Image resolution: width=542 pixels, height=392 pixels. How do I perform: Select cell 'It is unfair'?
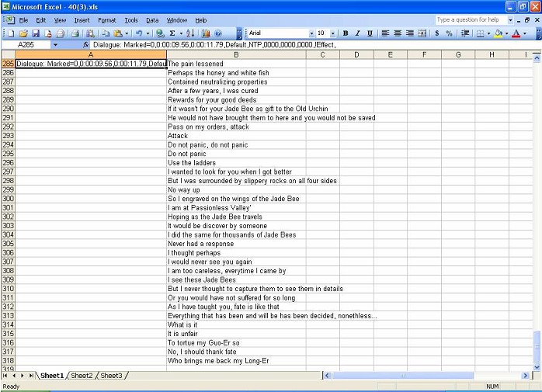[236, 334]
